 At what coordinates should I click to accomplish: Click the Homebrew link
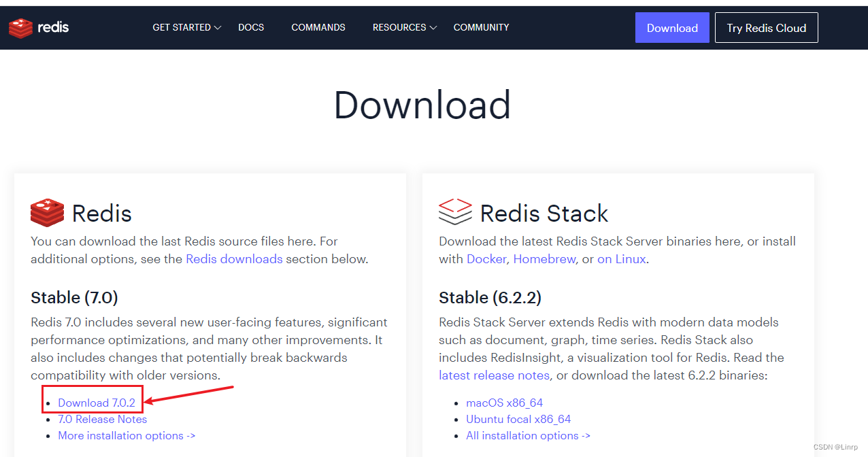(544, 258)
